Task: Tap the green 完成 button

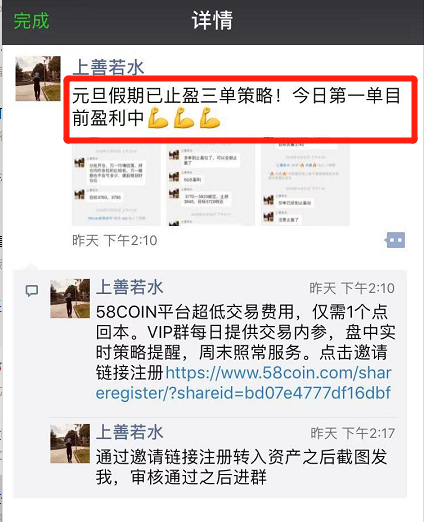Action: click(x=31, y=21)
